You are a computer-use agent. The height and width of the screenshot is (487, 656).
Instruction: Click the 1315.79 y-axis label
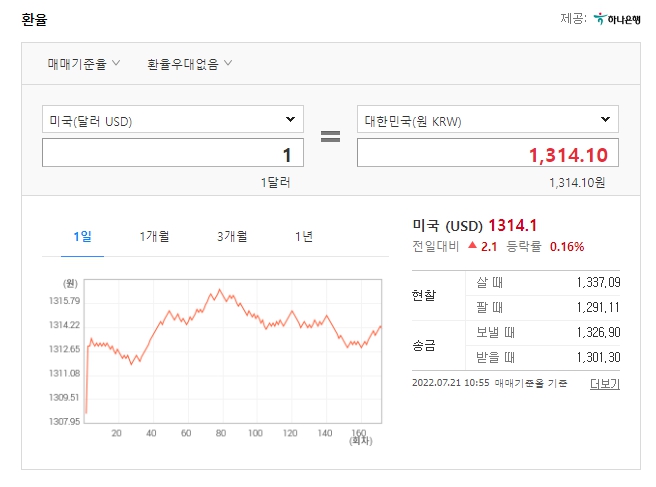pyautogui.click(x=64, y=301)
